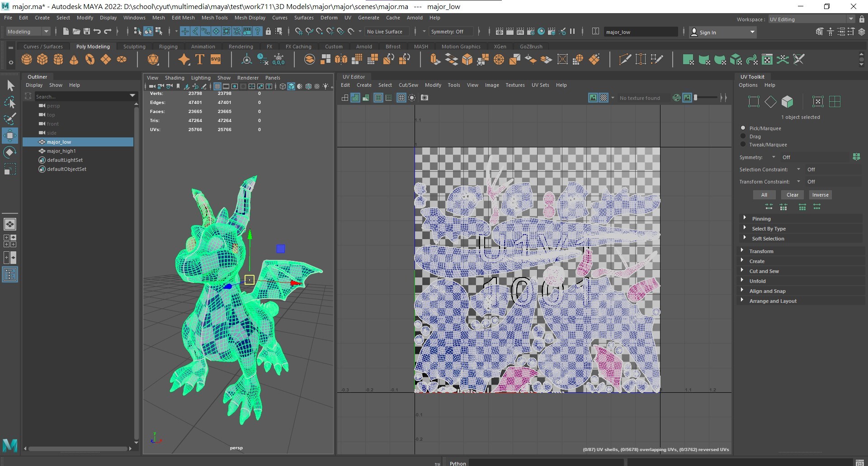Enable Tweak/Marquee selection mode

click(x=743, y=145)
